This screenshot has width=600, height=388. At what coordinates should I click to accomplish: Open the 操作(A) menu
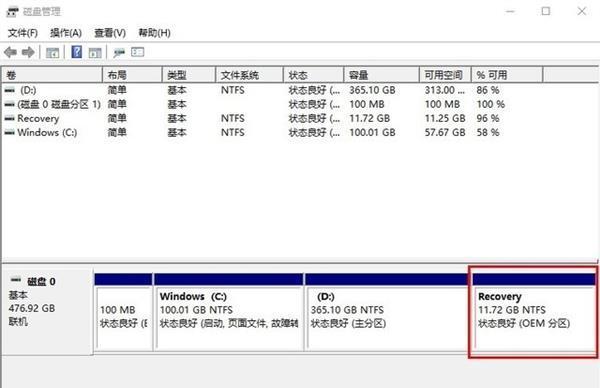[x=66, y=33]
